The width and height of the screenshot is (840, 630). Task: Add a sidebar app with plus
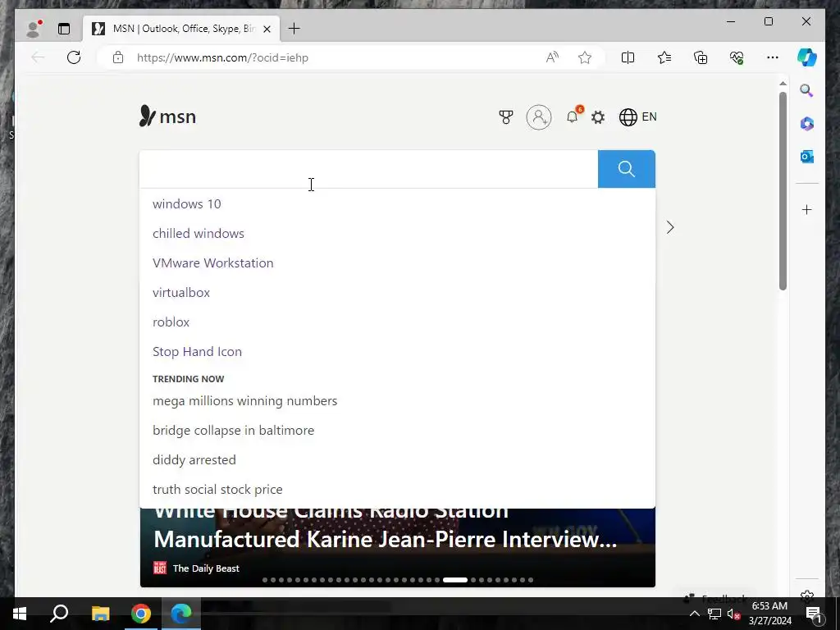807,209
